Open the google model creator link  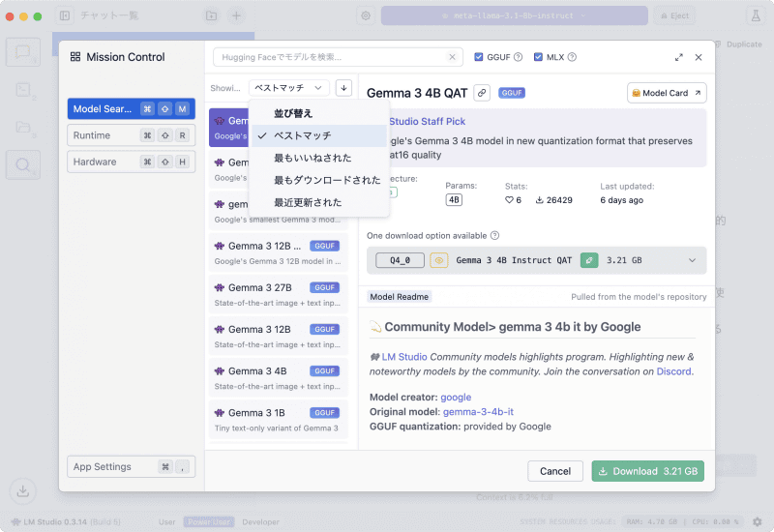coord(456,398)
